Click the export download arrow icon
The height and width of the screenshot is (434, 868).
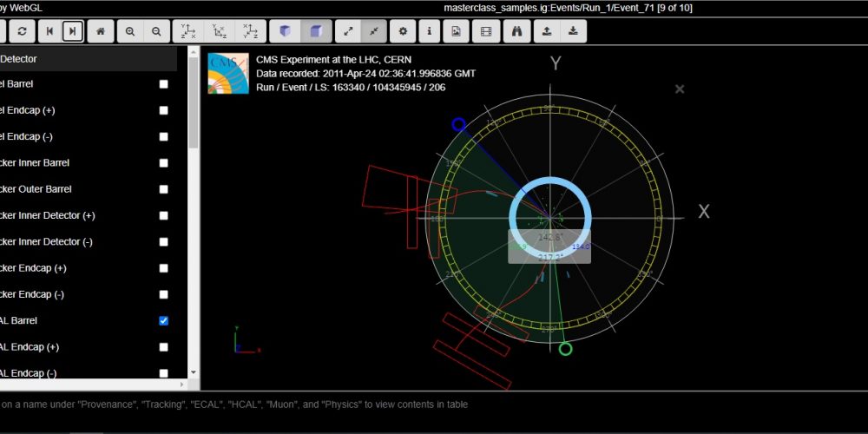(573, 32)
